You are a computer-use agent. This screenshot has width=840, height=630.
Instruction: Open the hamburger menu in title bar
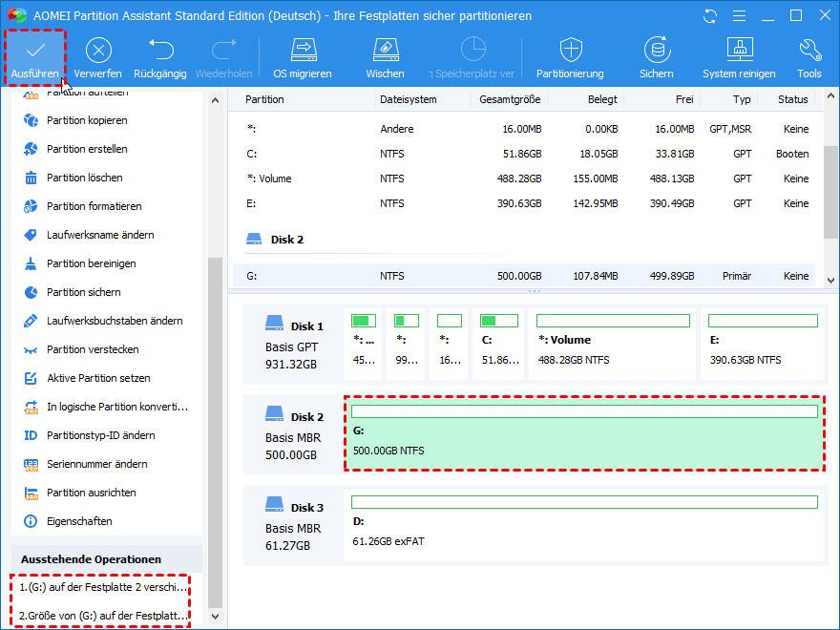point(739,16)
